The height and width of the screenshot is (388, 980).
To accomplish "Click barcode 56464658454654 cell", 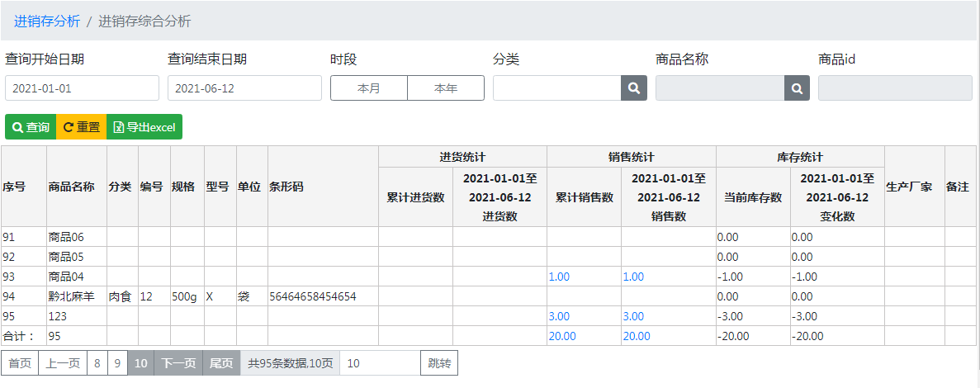I will pos(323,297).
